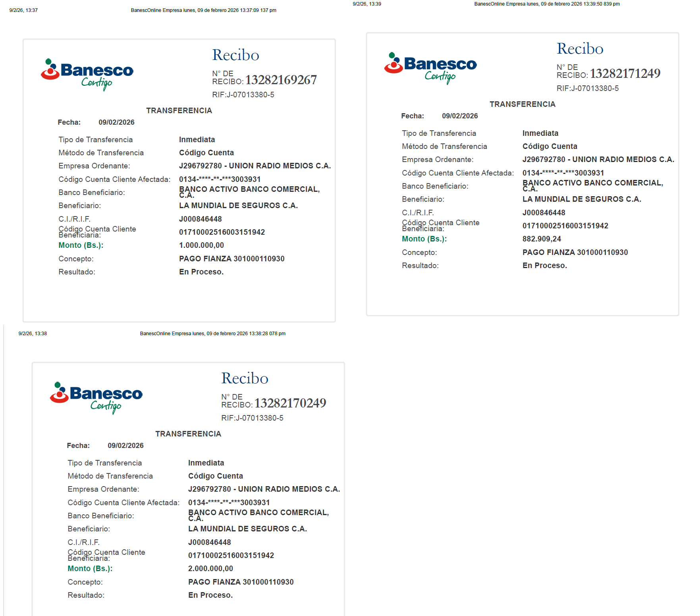The image size is (700, 616).
Task: Click the Banesco logo on receipt 13282170249
Action: 96,397
